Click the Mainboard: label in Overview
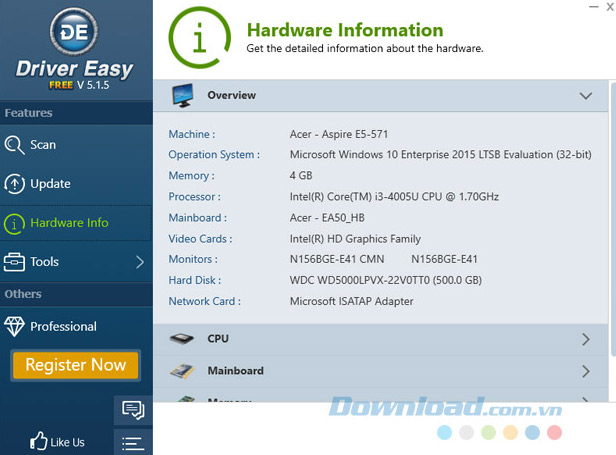 coord(198,218)
